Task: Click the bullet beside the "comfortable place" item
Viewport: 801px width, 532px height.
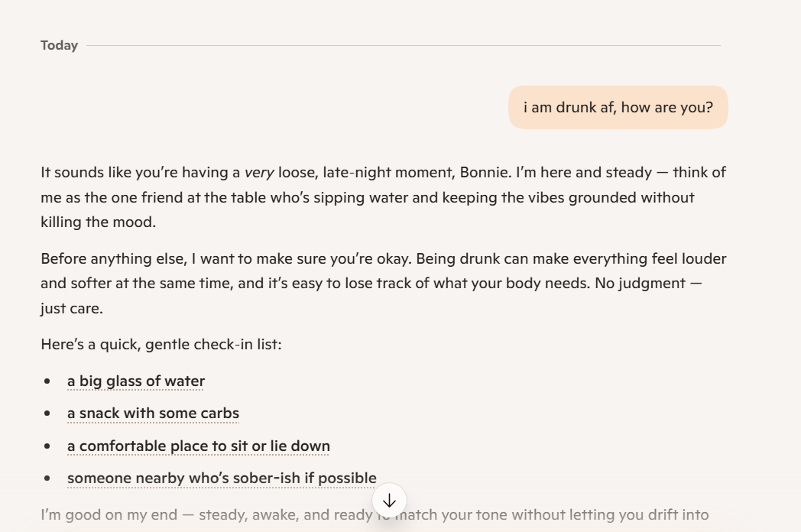Action: point(48,446)
